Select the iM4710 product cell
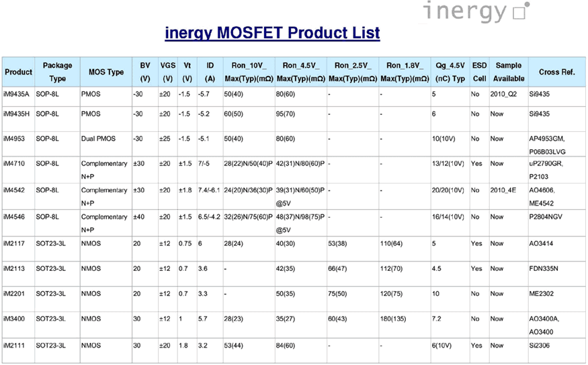The image size is (588, 365). pyautogui.click(x=14, y=163)
